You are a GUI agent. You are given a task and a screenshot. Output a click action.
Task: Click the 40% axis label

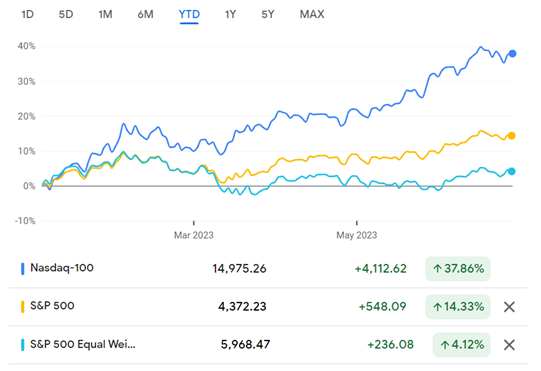[x=27, y=46]
